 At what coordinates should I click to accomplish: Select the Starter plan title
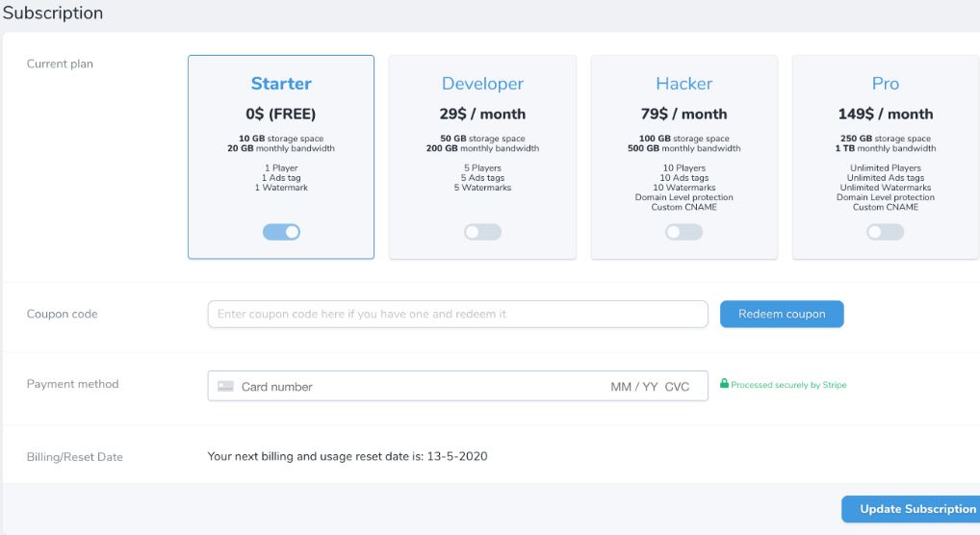click(x=281, y=83)
